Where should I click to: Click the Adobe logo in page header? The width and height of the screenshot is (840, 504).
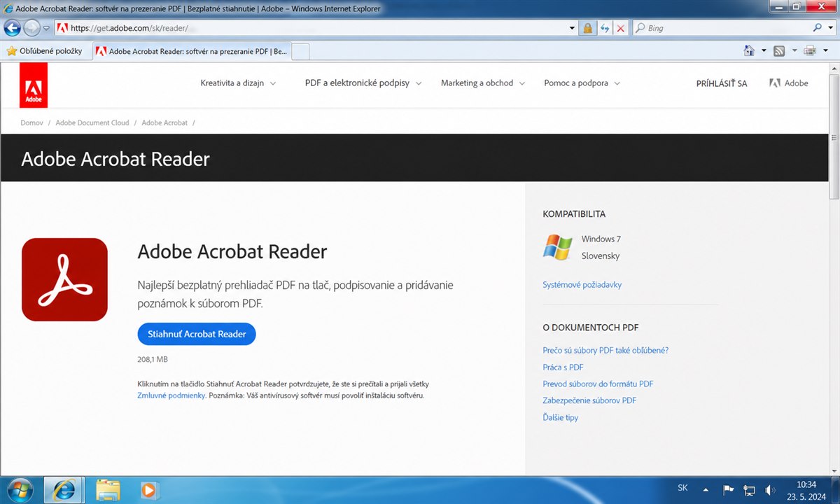click(x=34, y=85)
